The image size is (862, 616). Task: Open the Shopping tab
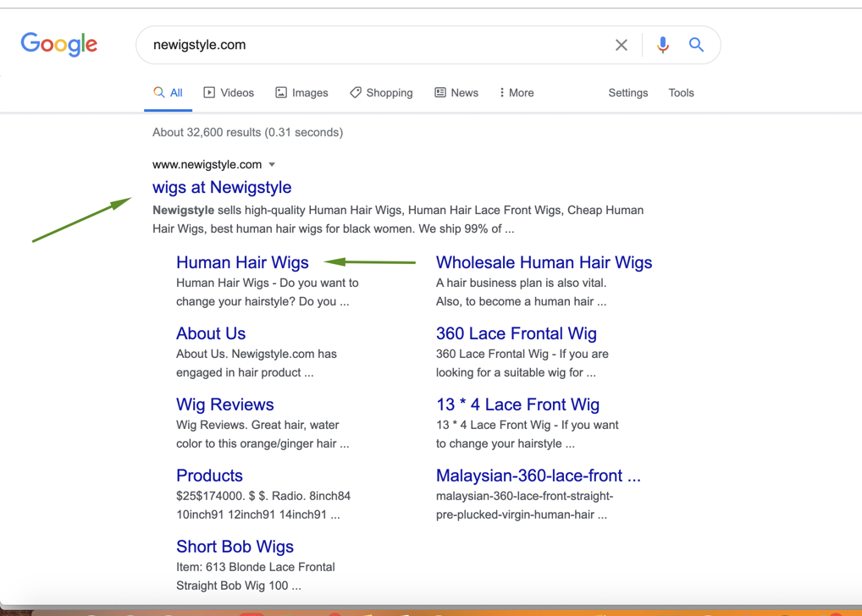pyautogui.click(x=382, y=93)
